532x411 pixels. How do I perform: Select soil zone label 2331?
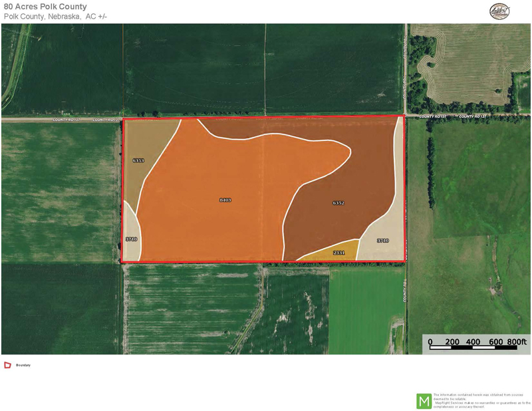[338, 253]
